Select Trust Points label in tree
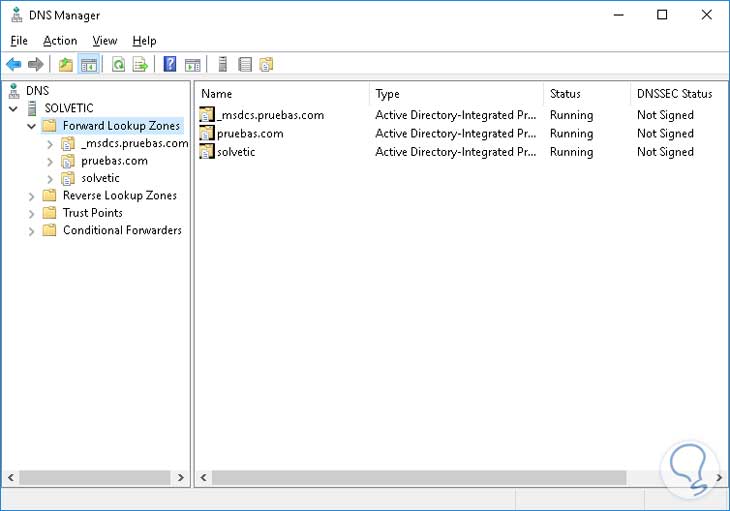Viewport: 730px width, 511px height. [x=93, y=213]
